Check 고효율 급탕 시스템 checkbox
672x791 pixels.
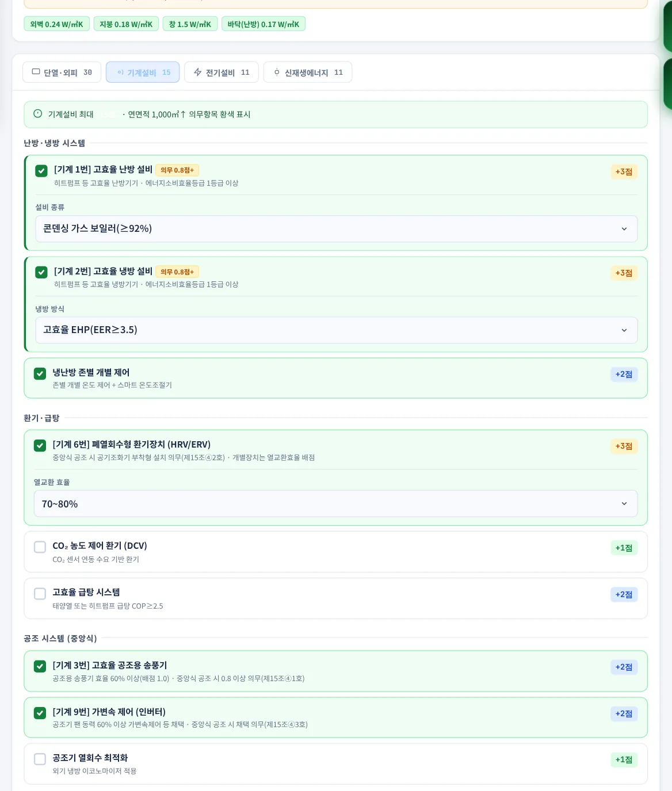pos(40,594)
